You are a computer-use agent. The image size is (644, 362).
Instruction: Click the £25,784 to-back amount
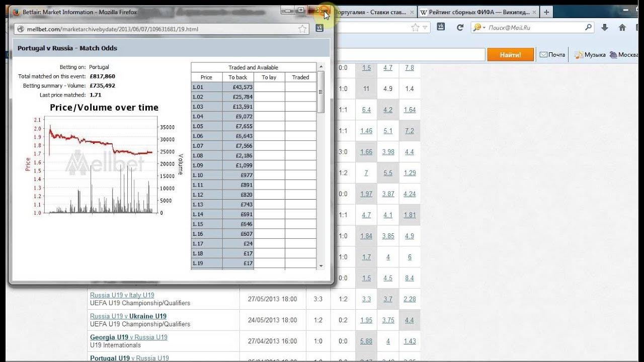[x=243, y=97]
